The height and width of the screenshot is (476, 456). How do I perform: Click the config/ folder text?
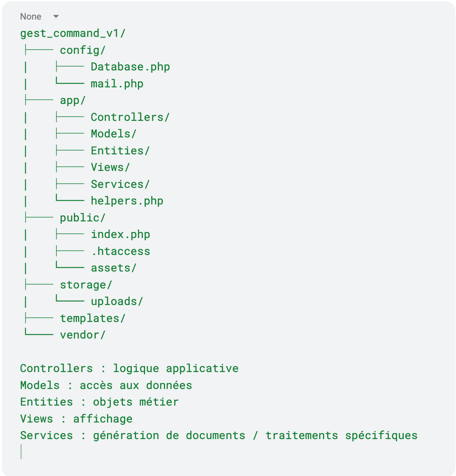83,50
